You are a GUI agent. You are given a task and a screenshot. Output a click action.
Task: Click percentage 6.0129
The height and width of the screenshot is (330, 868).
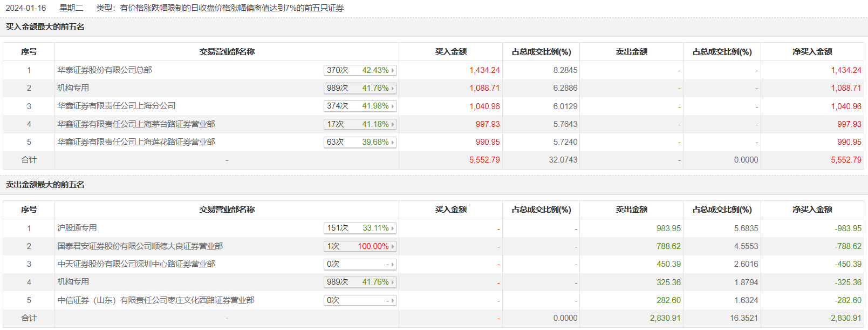565,106
